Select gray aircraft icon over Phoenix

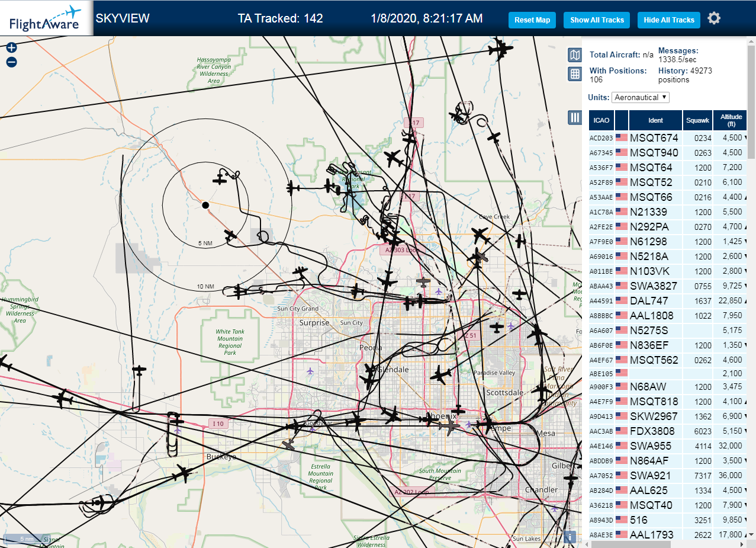click(449, 427)
